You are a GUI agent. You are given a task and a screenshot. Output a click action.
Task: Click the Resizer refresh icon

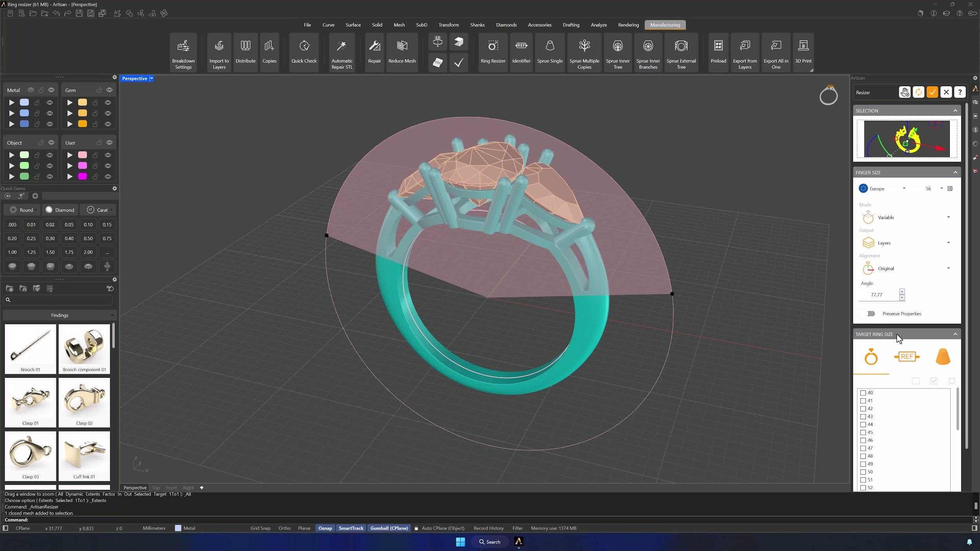(x=918, y=92)
